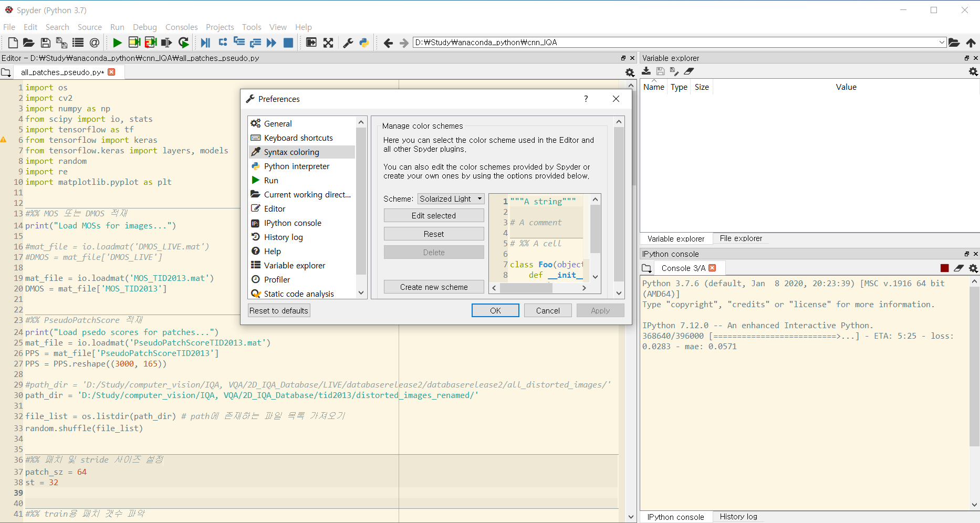Open the Source menu
Viewport: 980px width, 523px height.
(90, 27)
